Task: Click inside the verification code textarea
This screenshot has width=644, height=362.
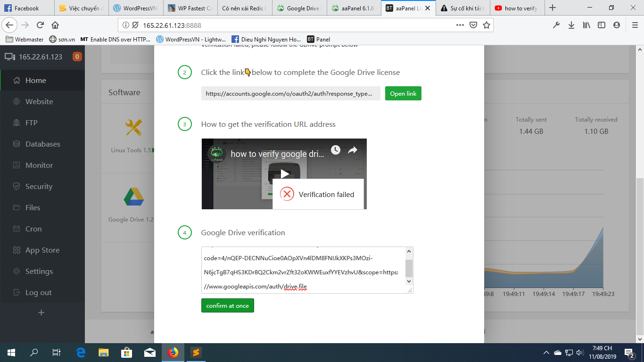Action: coord(303,270)
